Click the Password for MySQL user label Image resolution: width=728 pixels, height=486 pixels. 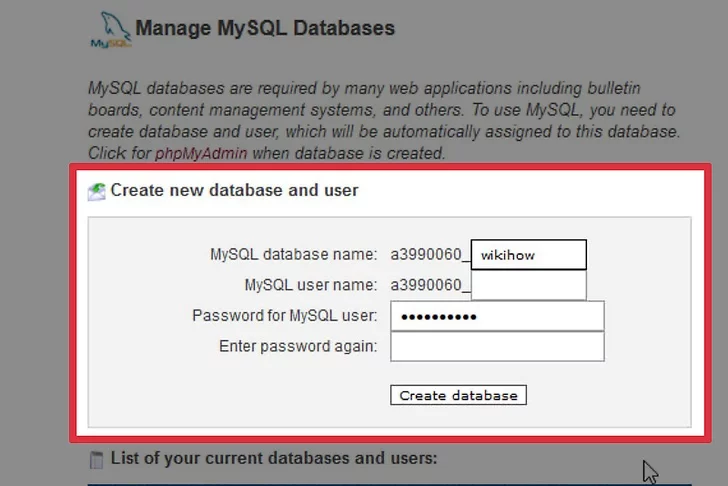tap(284, 316)
